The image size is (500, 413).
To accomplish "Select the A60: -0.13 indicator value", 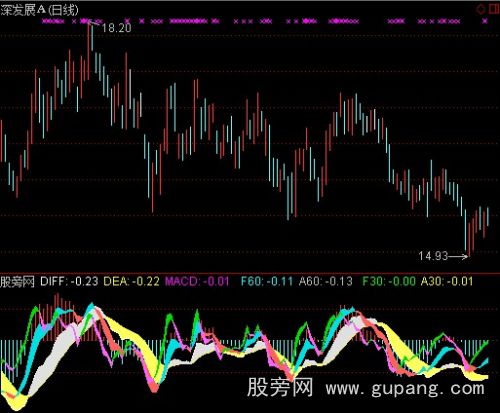I will [326, 282].
